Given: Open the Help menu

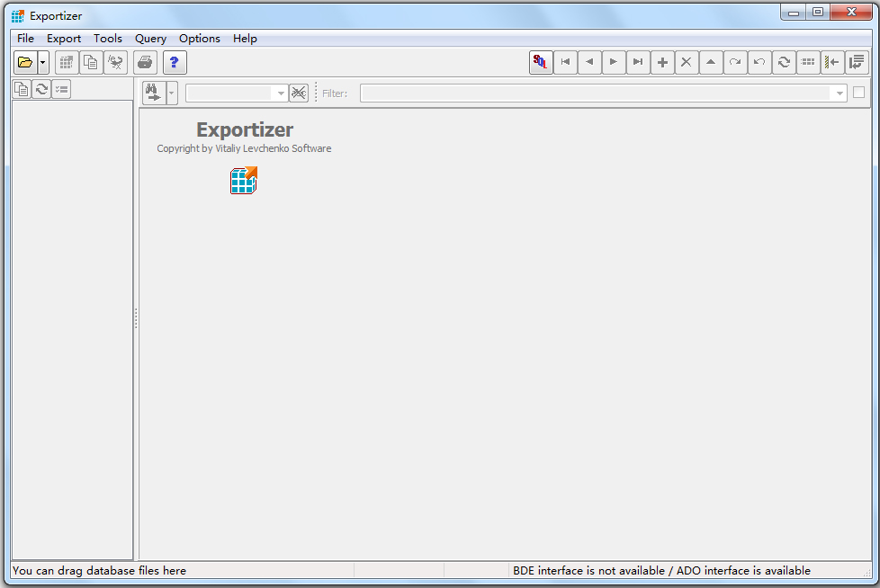Looking at the screenshot, I should (x=246, y=38).
